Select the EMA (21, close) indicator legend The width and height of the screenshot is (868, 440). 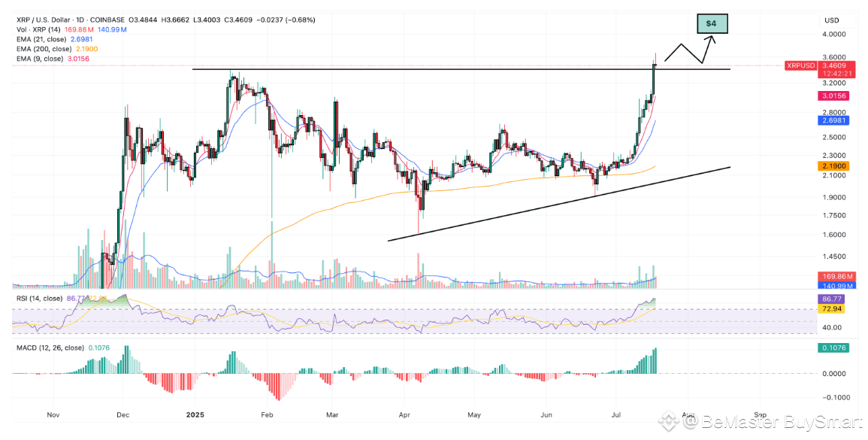coord(41,39)
